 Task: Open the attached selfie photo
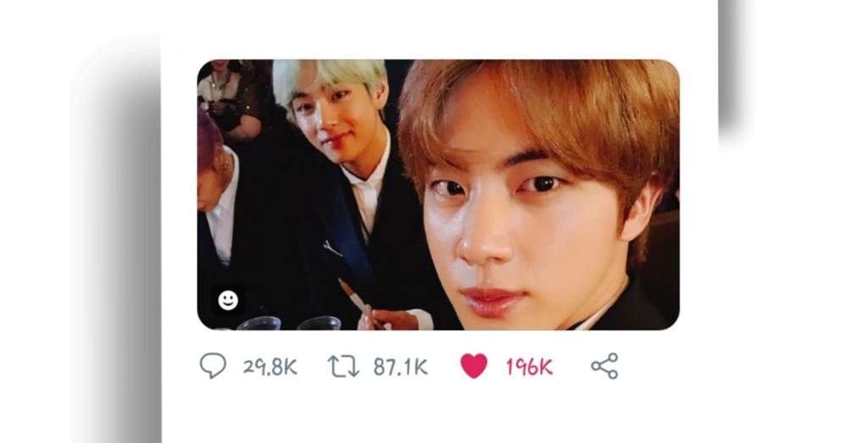click(x=438, y=195)
